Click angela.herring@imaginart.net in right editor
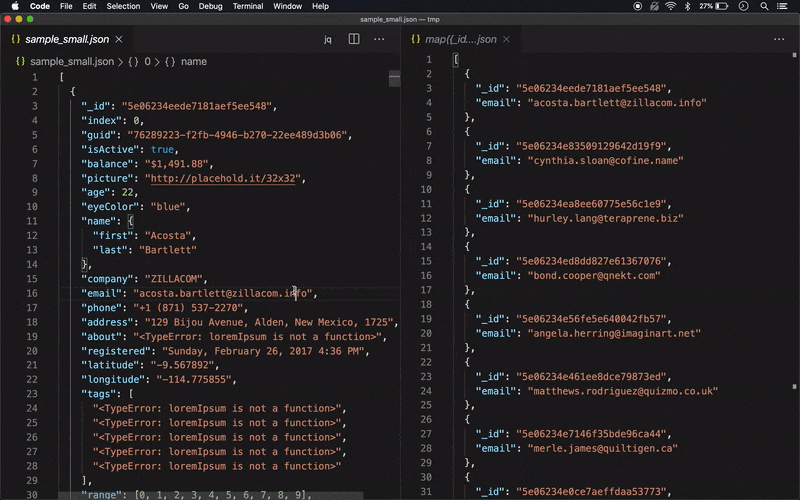Viewport: 800px width, 500px height. [x=614, y=333]
